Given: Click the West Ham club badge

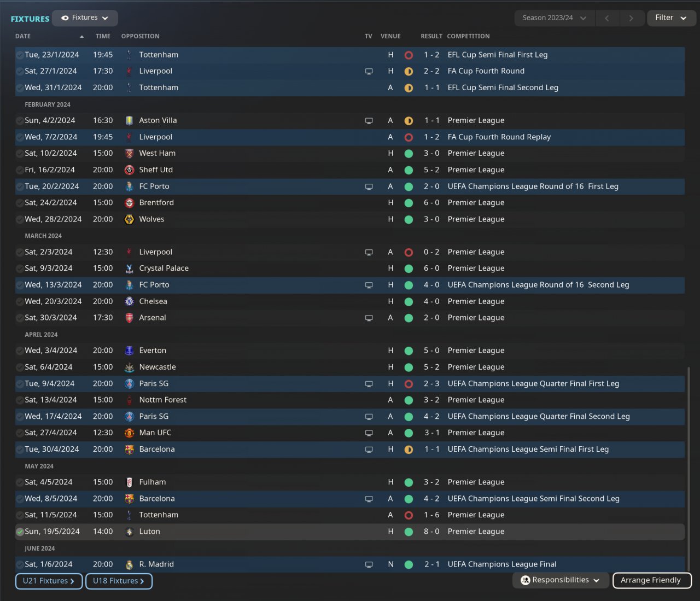Looking at the screenshot, I should coord(129,153).
